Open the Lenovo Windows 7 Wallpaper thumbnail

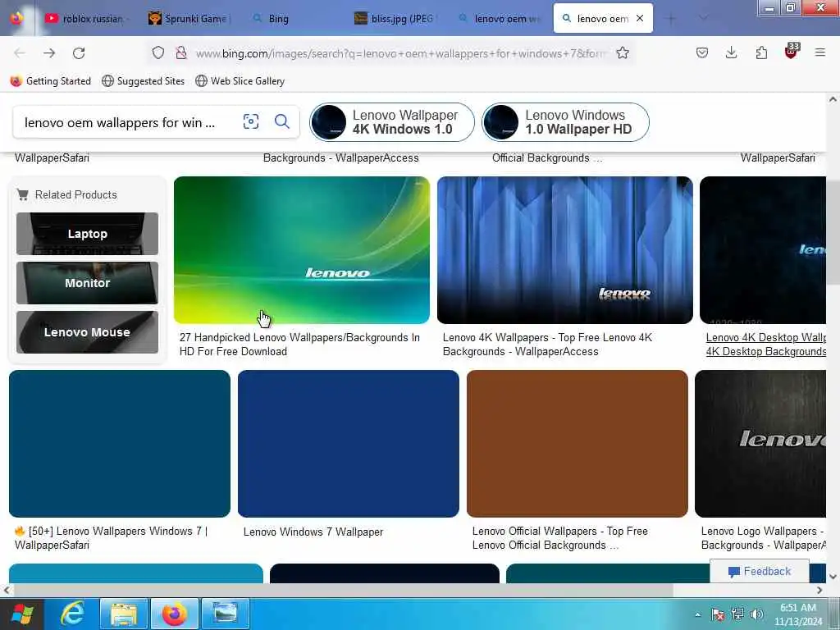[x=348, y=444]
